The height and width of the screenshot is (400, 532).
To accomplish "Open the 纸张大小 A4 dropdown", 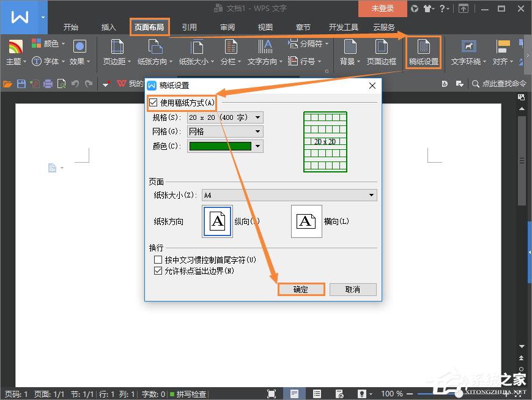I will [x=370, y=194].
